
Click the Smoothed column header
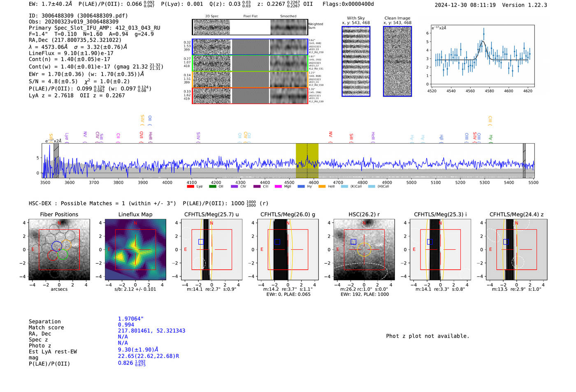(x=288, y=16)
